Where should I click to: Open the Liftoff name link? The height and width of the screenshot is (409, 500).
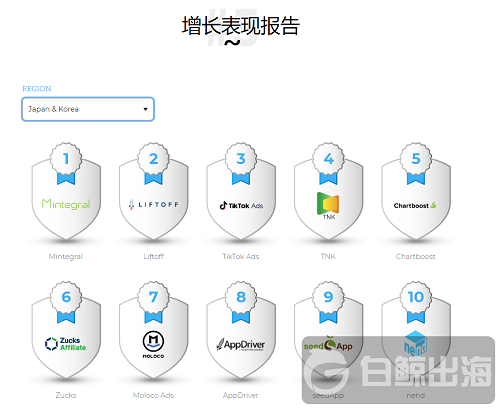[153, 256]
